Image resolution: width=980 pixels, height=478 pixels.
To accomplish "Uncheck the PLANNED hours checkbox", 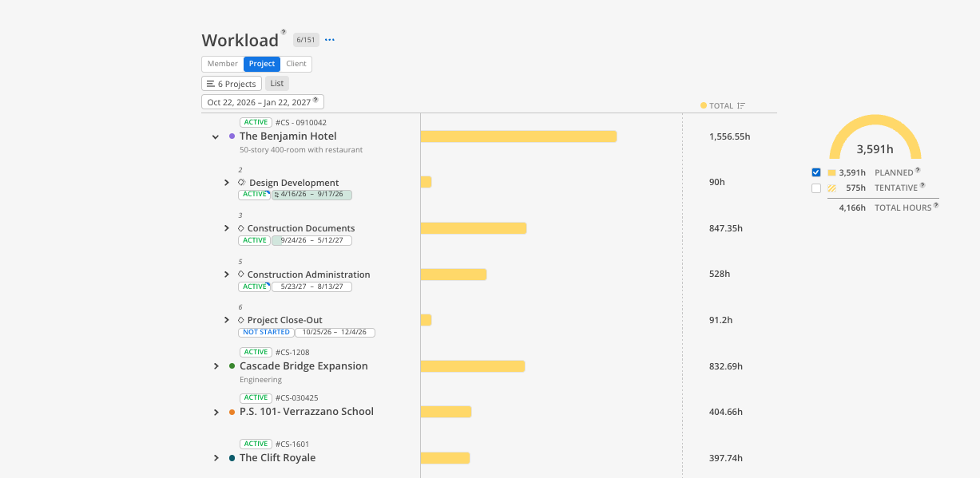I will [815, 172].
